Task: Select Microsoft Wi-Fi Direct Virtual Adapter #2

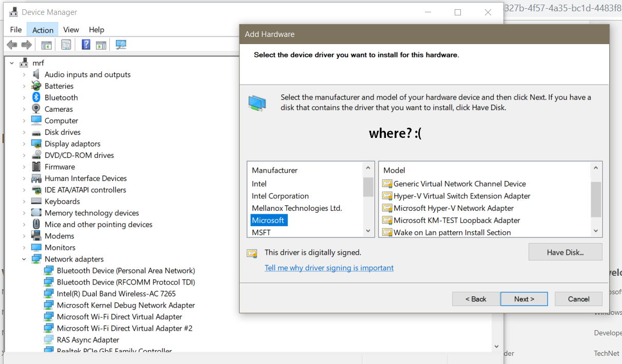Action: click(125, 328)
